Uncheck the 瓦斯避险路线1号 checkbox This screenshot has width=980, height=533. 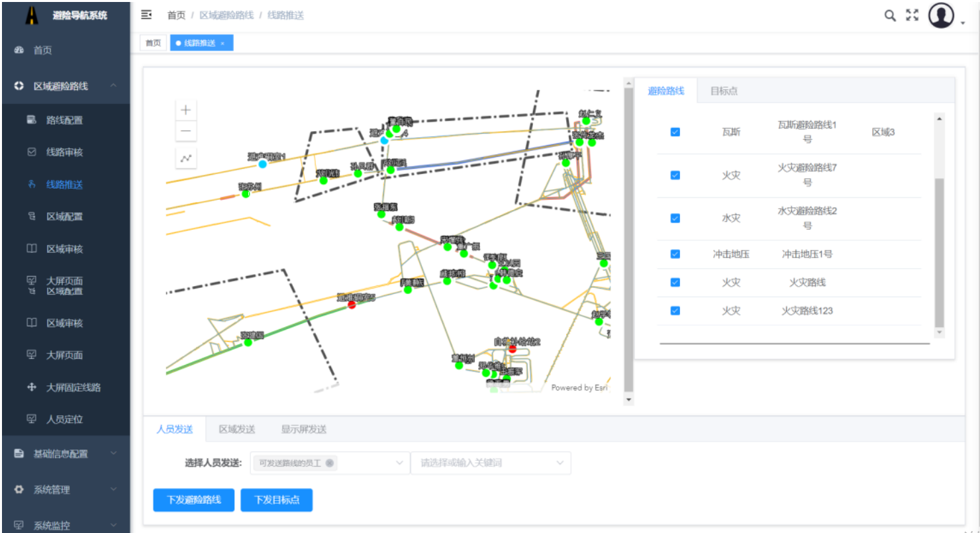[x=675, y=132]
